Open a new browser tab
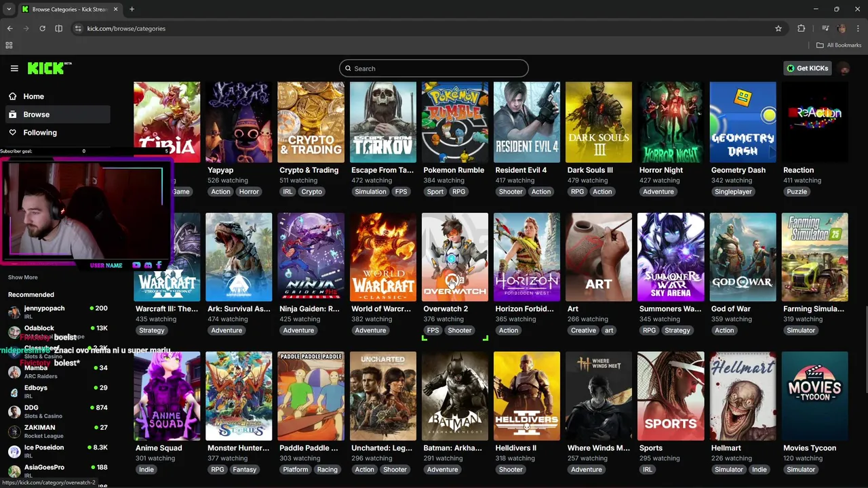The width and height of the screenshot is (868, 488). click(x=132, y=9)
